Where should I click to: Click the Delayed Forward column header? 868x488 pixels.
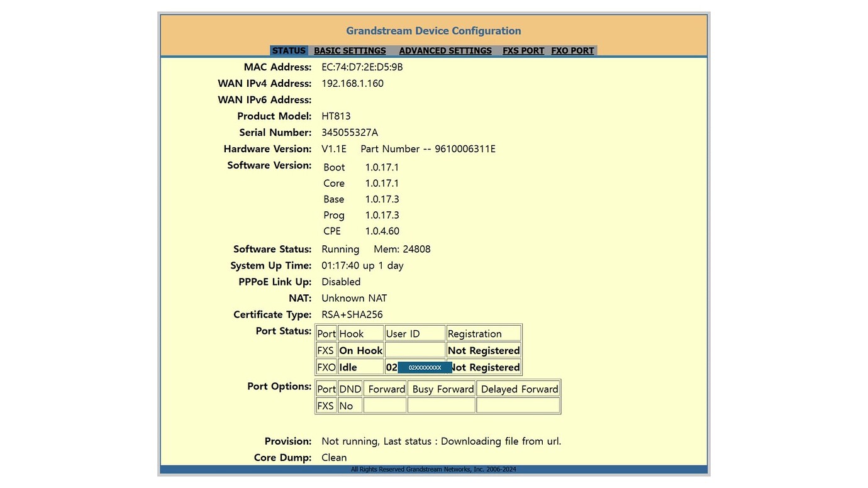(x=518, y=389)
